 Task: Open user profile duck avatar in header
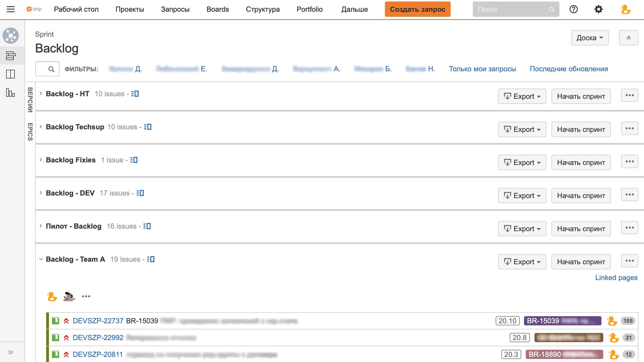click(x=625, y=9)
